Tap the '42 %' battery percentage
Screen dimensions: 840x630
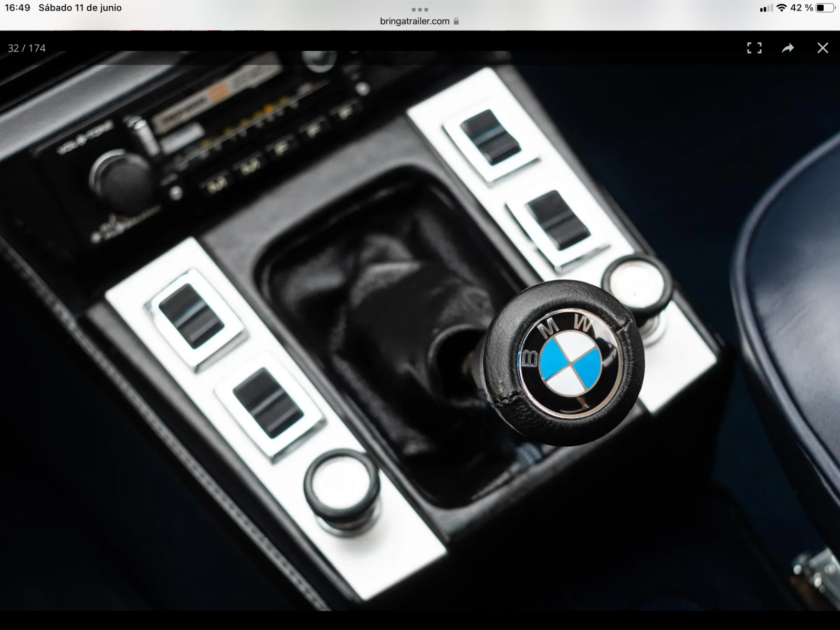(x=802, y=8)
